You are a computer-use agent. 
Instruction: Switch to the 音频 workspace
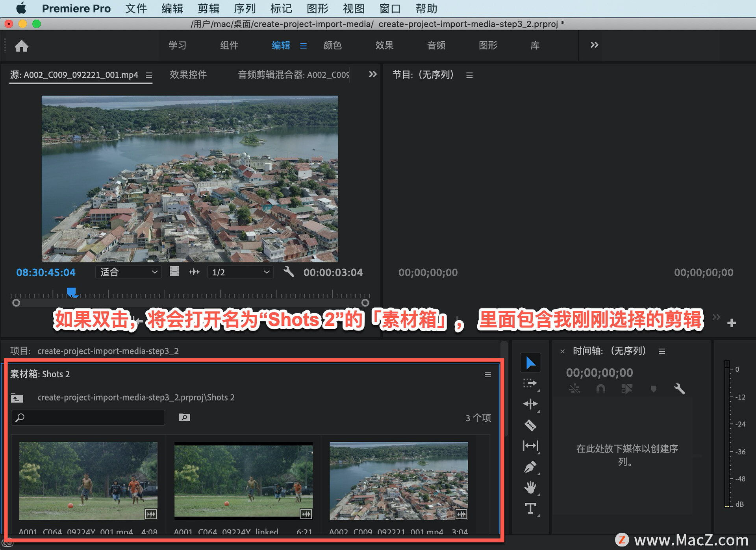pos(436,45)
